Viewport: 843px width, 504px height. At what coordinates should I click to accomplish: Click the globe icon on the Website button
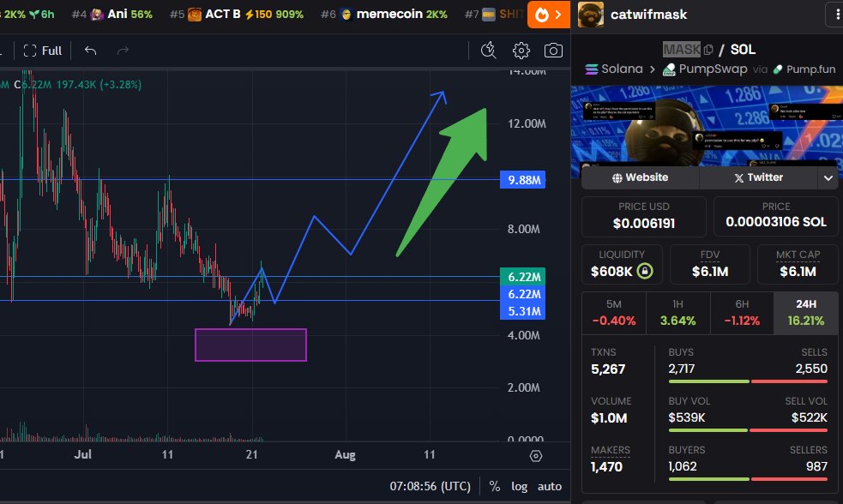617,177
